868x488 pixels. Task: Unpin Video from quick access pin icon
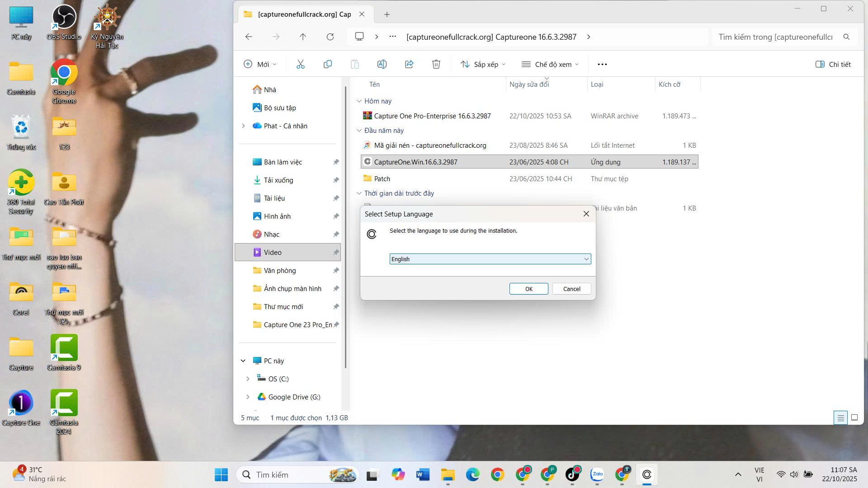coord(336,252)
